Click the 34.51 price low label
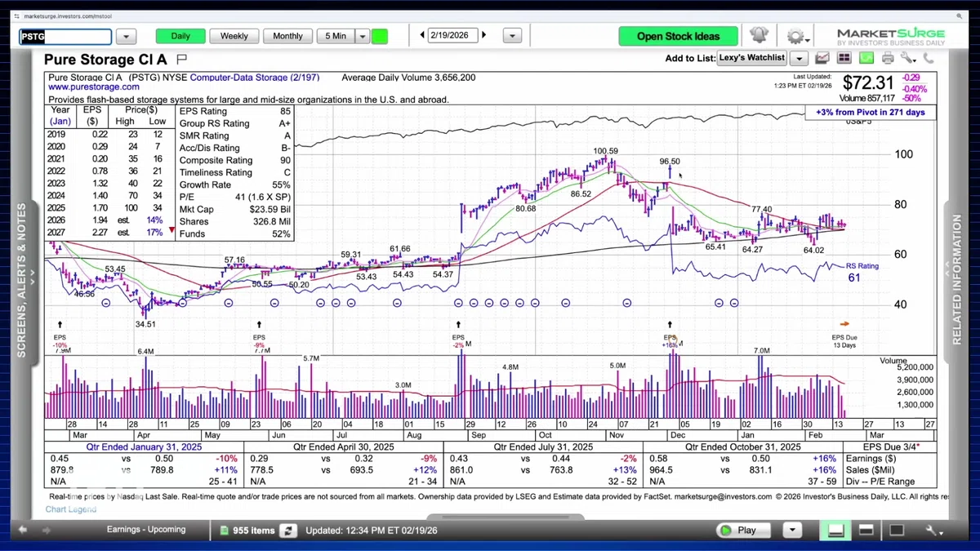 coord(146,324)
